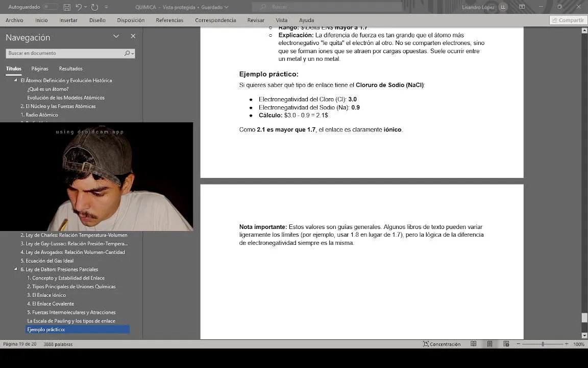Go to heading ¿Qué es un átomo?
The width and height of the screenshot is (588, 368).
coord(48,89)
